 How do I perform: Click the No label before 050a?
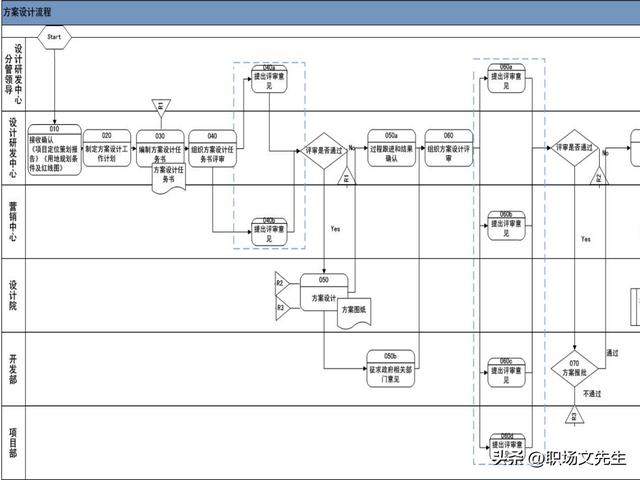point(352,148)
